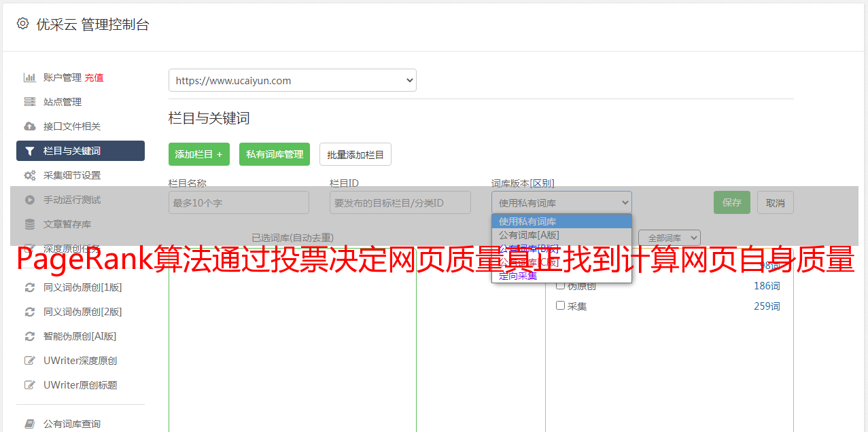Click the edit icon for UWriter原创标题
The image size is (868, 432).
point(30,385)
